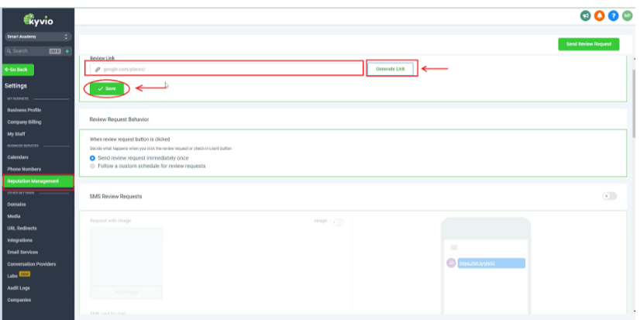Screen dimensions: 644x320
Task: Click the green Save button
Action: point(107,89)
